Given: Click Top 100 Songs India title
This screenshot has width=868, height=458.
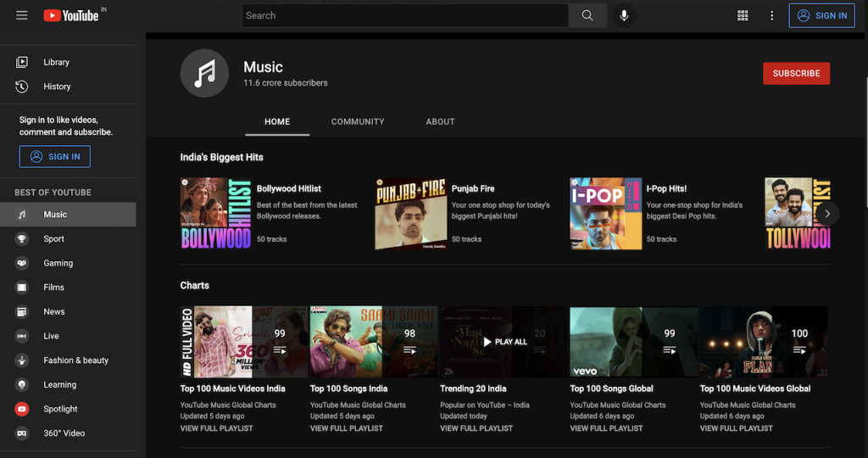Looking at the screenshot, I should point(348,388).
